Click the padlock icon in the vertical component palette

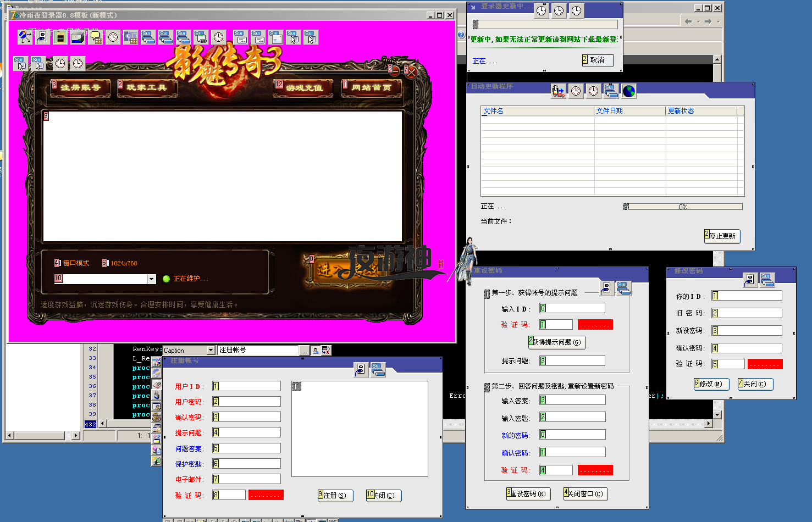pyautogui.click(x=157, y=395)
